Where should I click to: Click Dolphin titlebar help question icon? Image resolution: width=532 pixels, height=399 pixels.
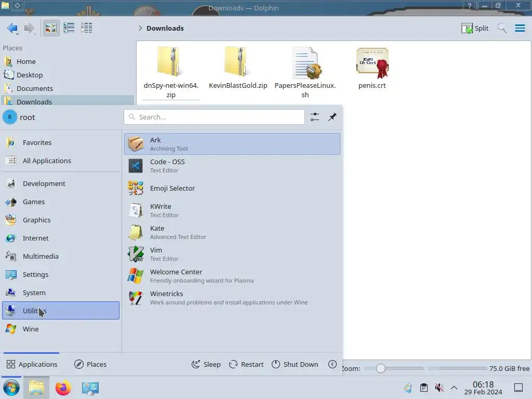point(470,5)
